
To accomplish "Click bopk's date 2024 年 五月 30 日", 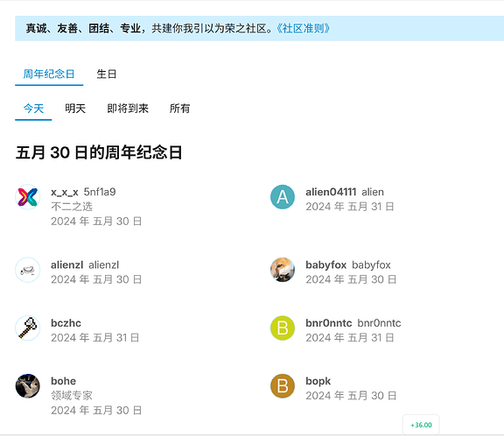I will (x=351, y=396).
